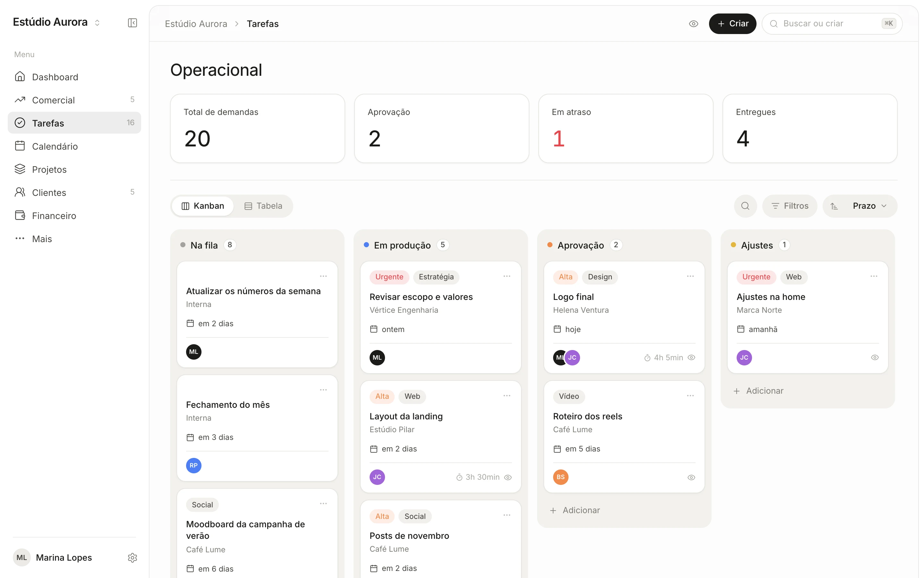This screenshot has height=578, width=924.
Task: Open Dashboard from the sidebar
Action: (74, 77)
